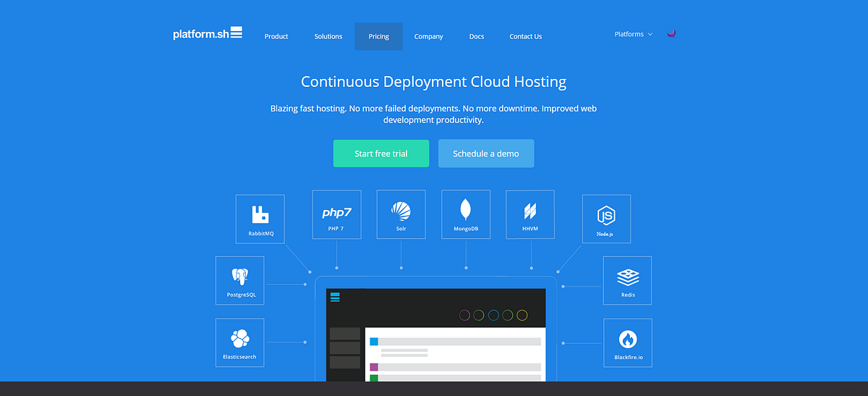
Task: Select the MongoDB service tile
Action: coord(466,214)
